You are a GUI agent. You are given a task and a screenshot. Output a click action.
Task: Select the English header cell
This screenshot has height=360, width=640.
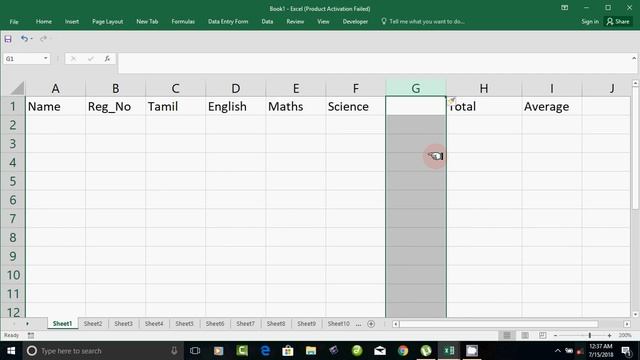click(236, 106)
